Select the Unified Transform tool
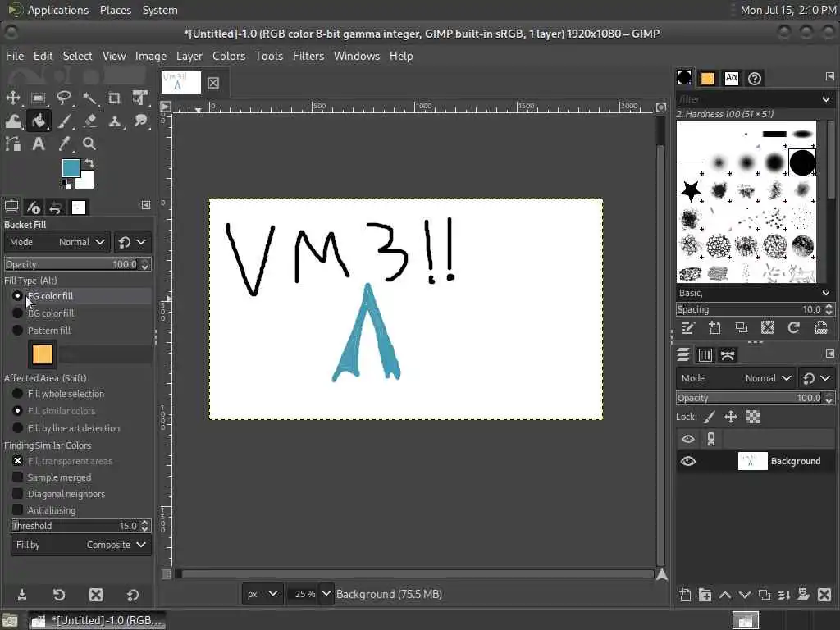 [140, 98]
